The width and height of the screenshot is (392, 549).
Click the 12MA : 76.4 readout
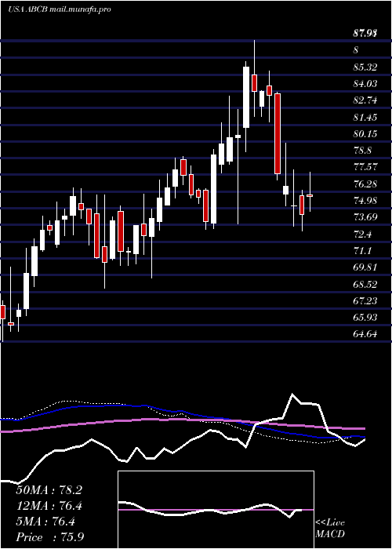click(49, 506)
